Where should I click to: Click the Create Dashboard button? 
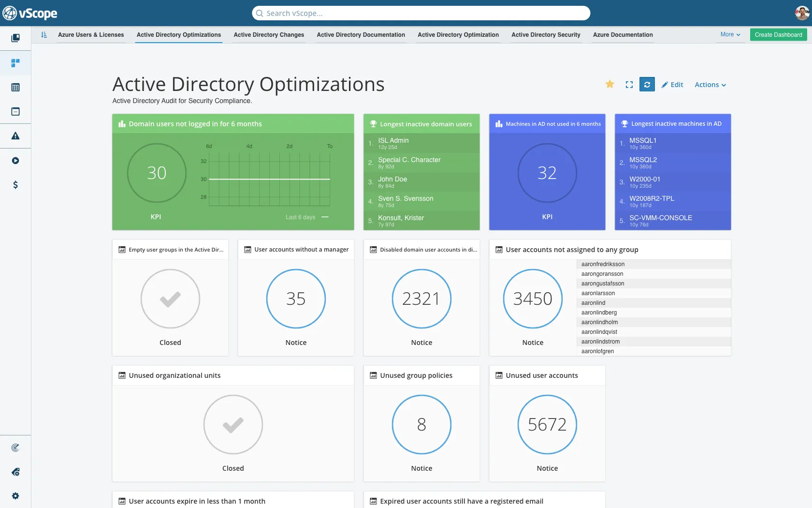click(x=778, y=35)
